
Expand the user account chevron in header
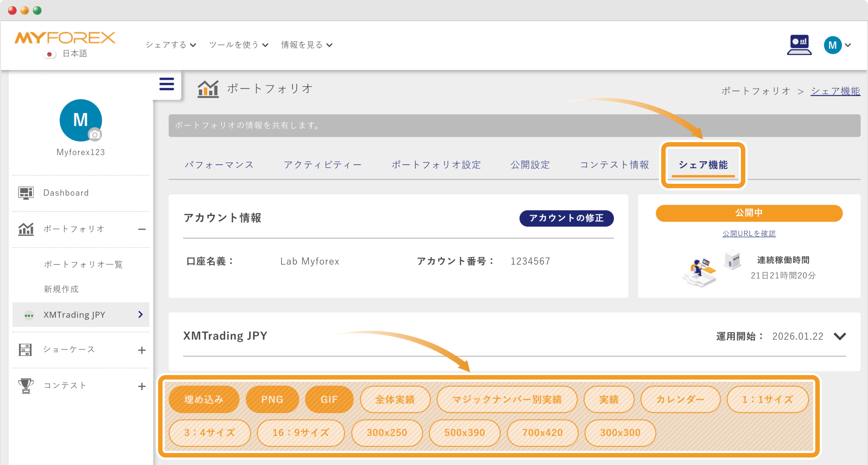pyautogui.click(x=848, y=45)
